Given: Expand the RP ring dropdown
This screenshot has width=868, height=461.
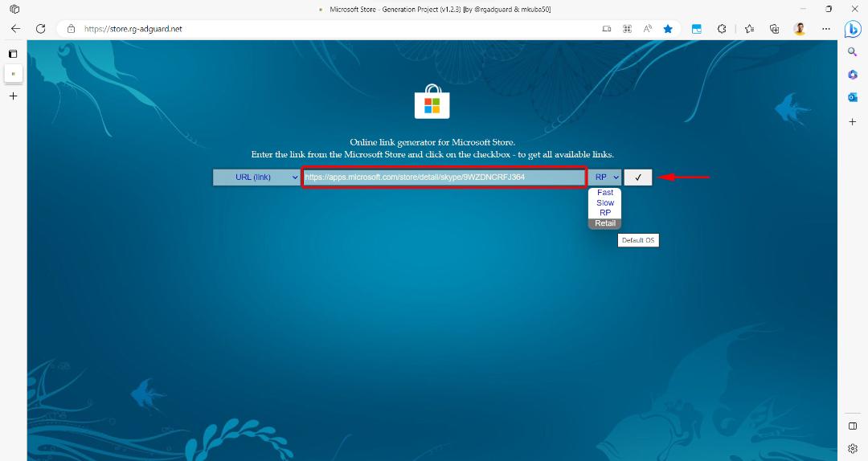Looking at the screenshot, I should click(605, 177).
